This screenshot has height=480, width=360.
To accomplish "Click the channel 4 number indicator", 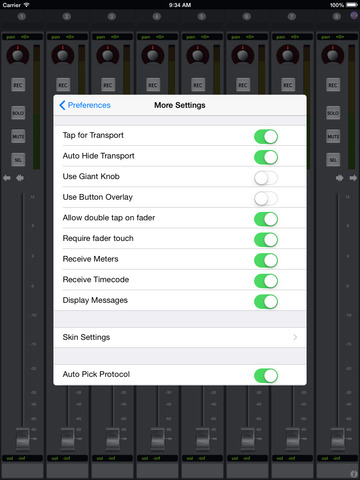I will coord(157,16).
